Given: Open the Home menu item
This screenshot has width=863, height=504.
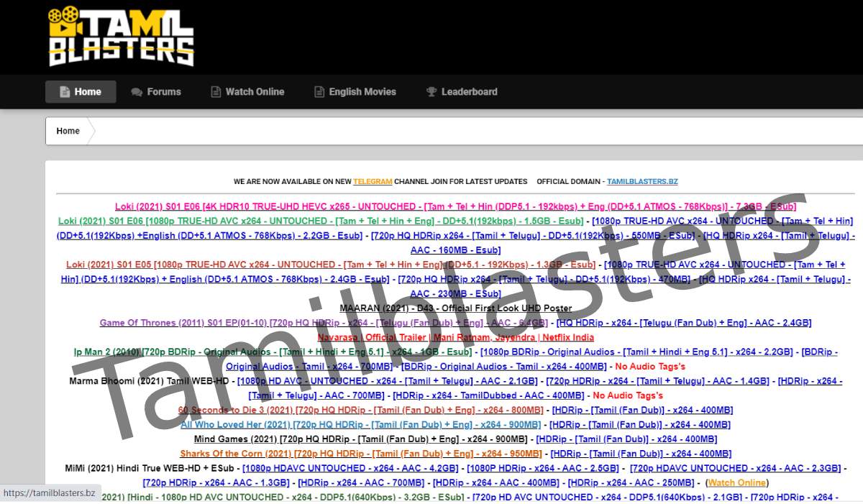Looking at the screenshot, I should coord(81,91).
